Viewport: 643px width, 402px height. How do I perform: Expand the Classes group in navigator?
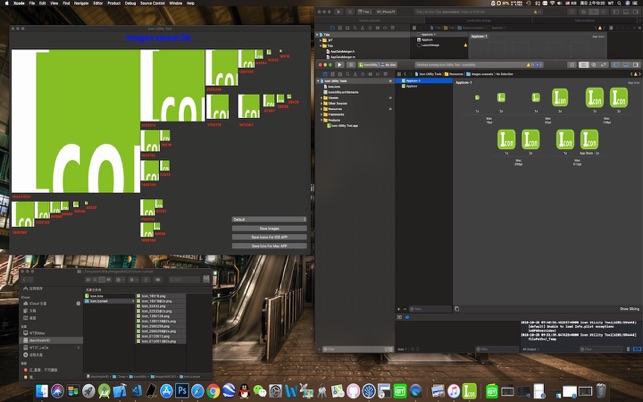(322, 98)
